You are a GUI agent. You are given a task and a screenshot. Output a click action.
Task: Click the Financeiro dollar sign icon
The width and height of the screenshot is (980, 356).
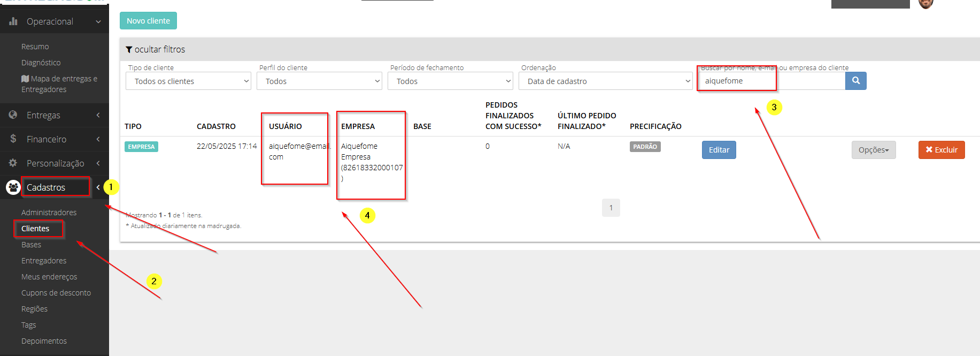tap(13, 139)
